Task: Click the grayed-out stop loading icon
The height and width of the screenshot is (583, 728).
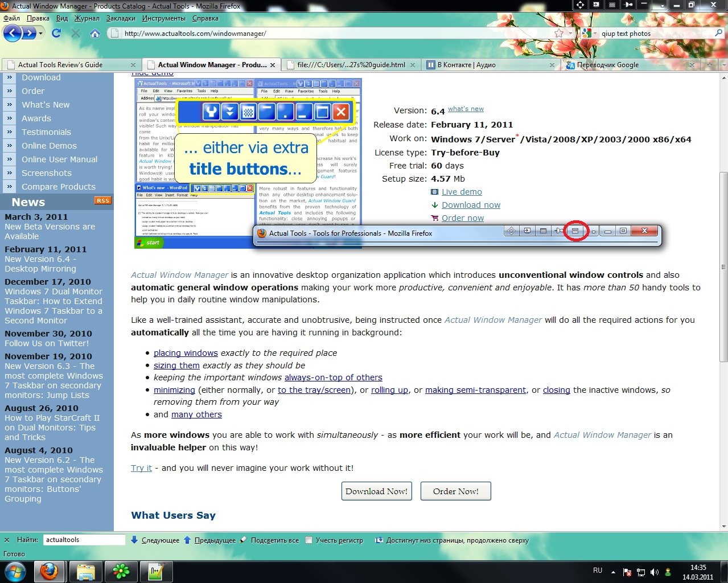Action: [x=76, y=34]
